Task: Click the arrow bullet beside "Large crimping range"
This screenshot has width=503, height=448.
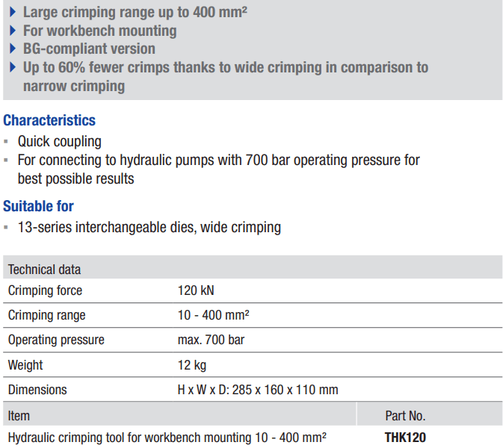Action: 13,12
